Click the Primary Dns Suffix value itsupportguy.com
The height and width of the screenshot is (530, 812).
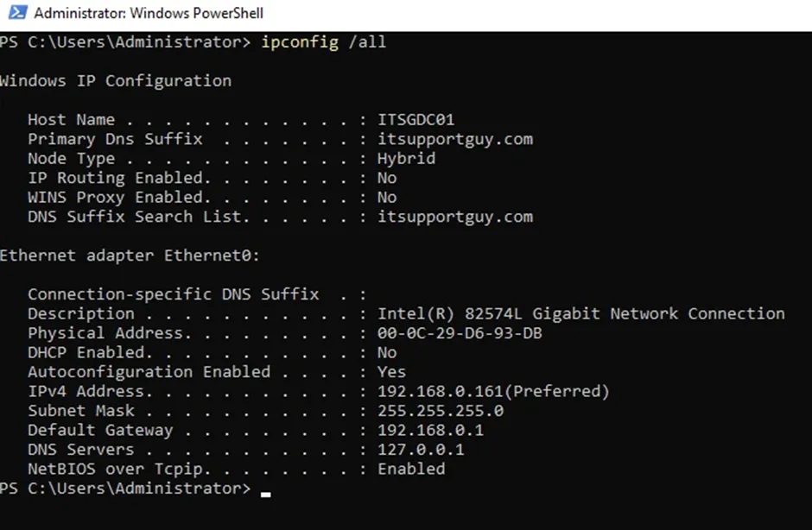pos(455,139)
